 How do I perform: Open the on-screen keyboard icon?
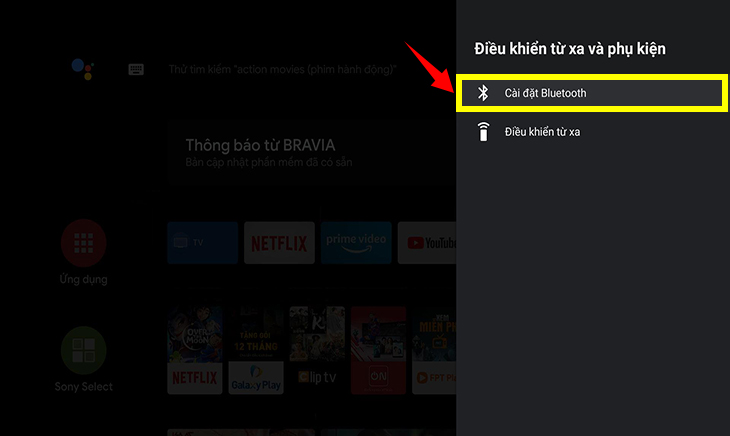(136, 69)
